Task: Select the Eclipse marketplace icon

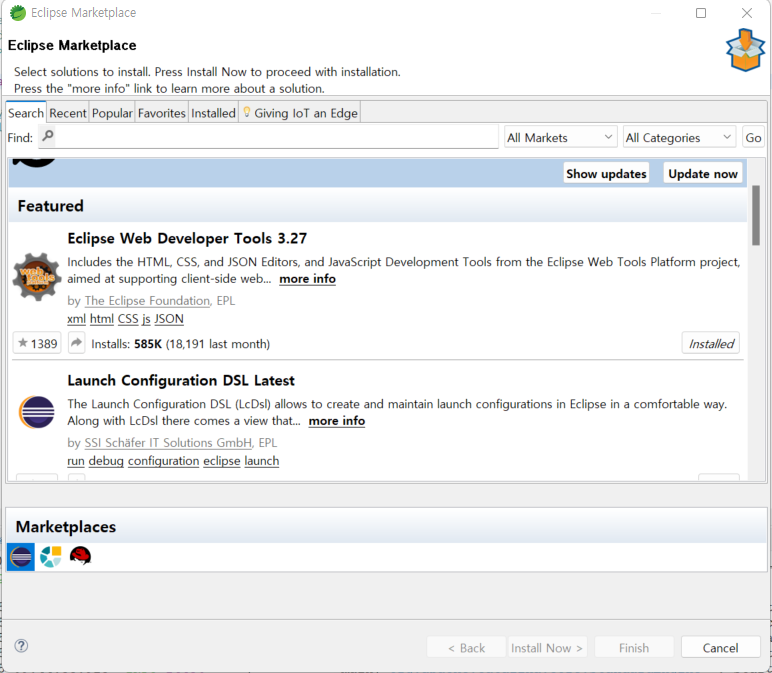Action: [21, 557]
